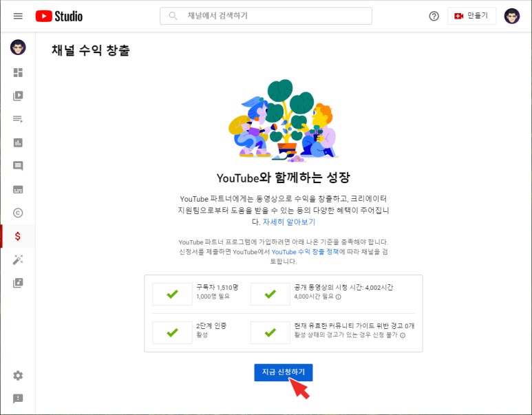The width and height of the screenshot is (532, 415).
Task: Click the text 2단계 인증
Action: click(211, 326)
